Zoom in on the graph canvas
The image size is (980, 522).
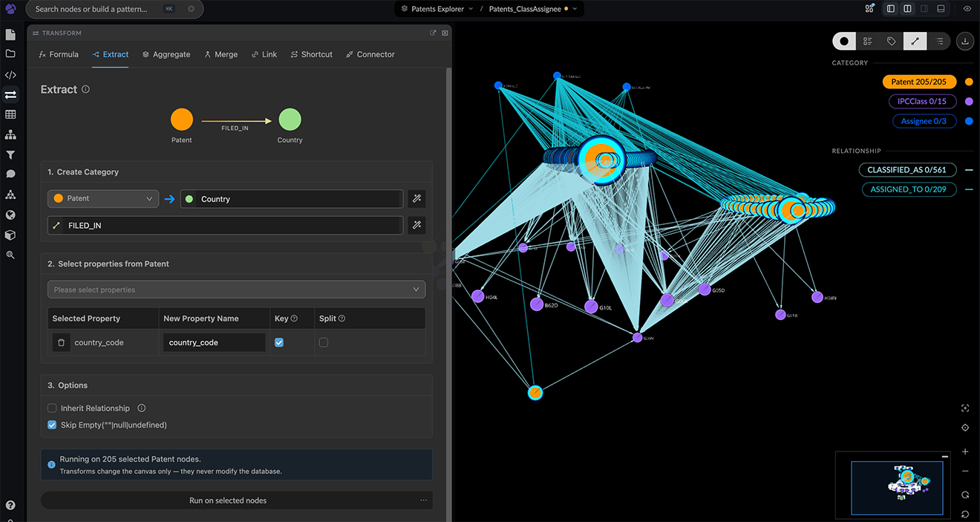pyautogui.click(x=965, y=451)
